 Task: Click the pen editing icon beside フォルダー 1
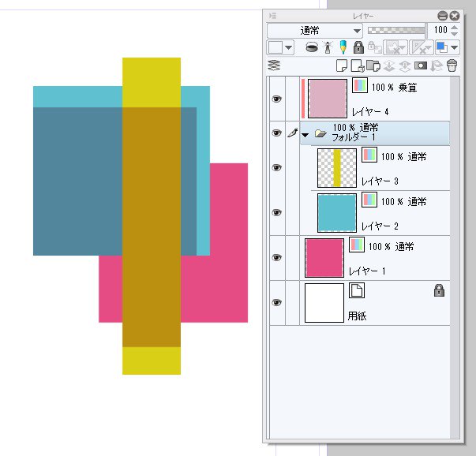pyautogui.click(x=292, y=133)
